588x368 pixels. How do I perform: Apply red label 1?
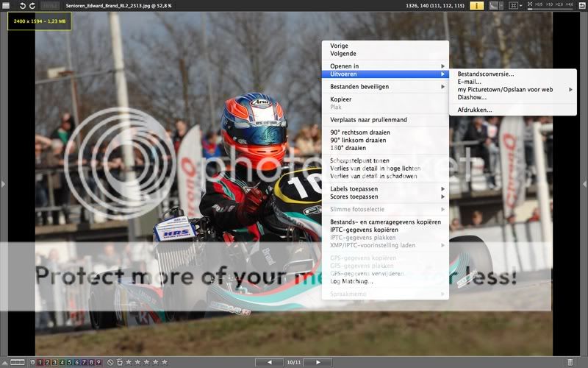40,362
